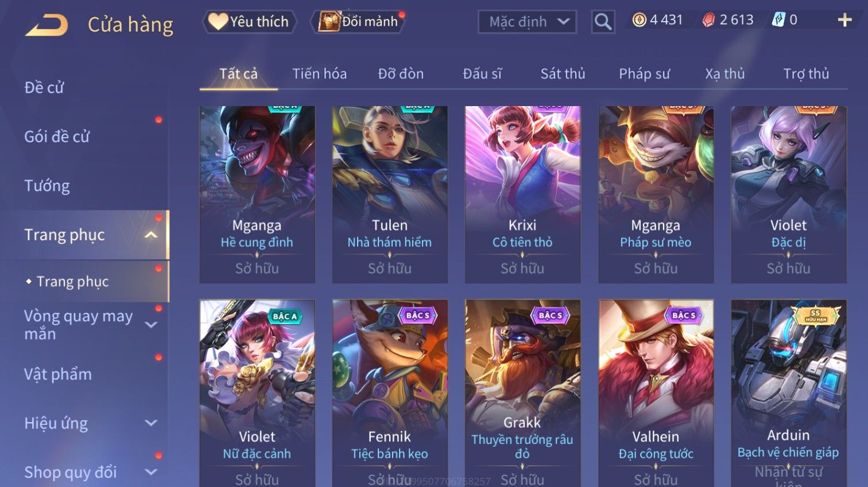
Task: Tap the blue voucher balance icon
Action: (778, 20)
